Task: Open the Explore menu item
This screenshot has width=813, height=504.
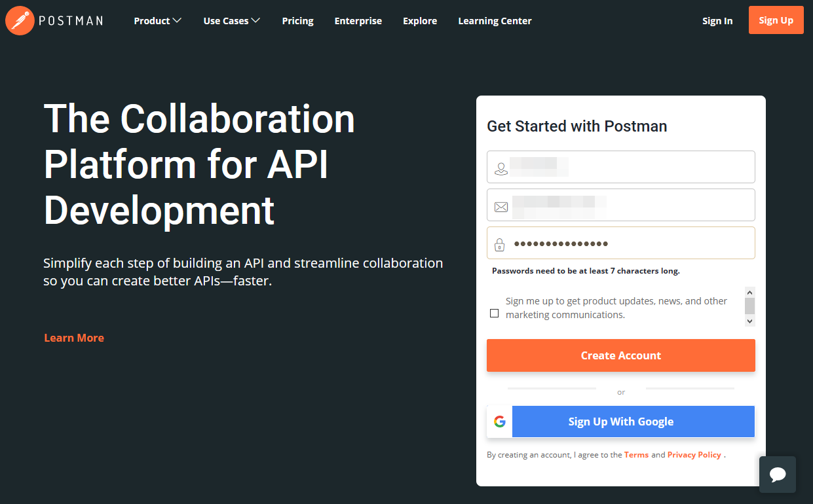Action: click(420, 21)
